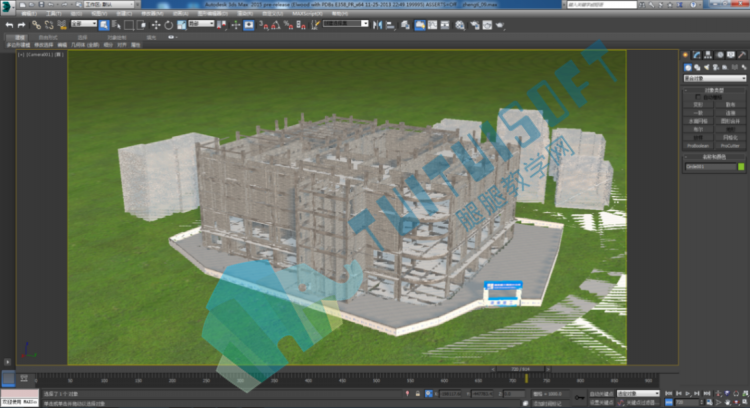Toggle the Percent Snap button

[x=288, y=25]
